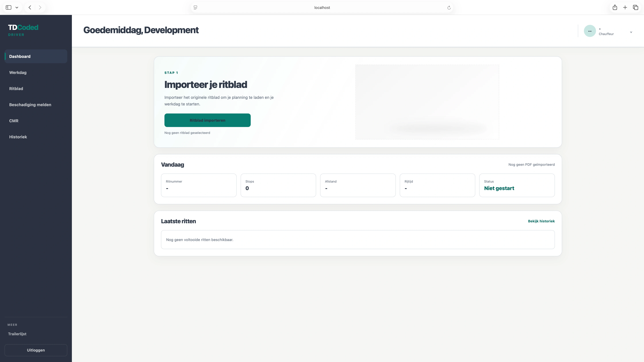Go forward with the browser forward arrow
This screenshot has width=644, height=362.
[40, 7]
